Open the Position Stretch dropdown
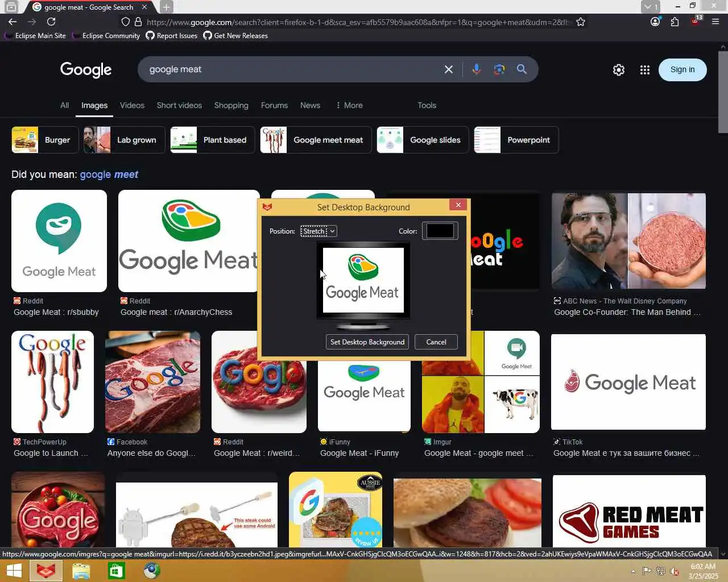This screenshot has width=728, height=582. tap(318, 231)
